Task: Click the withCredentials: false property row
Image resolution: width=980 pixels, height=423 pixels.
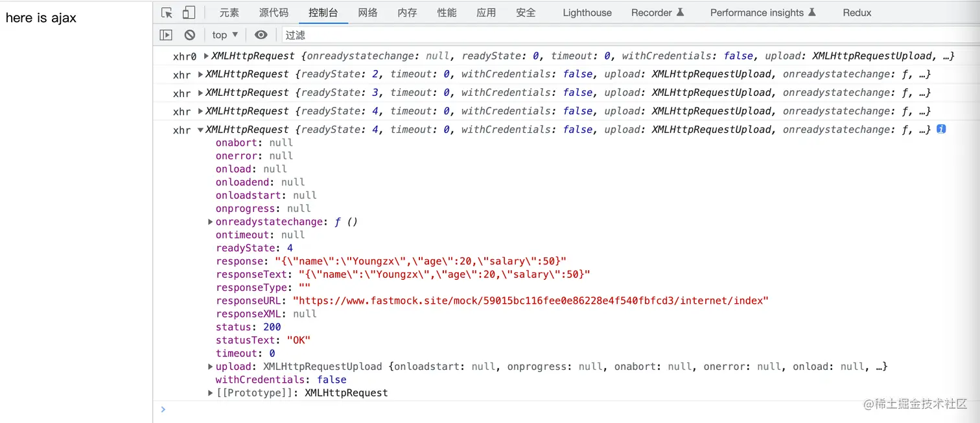Action: click(x=281, y=380)
